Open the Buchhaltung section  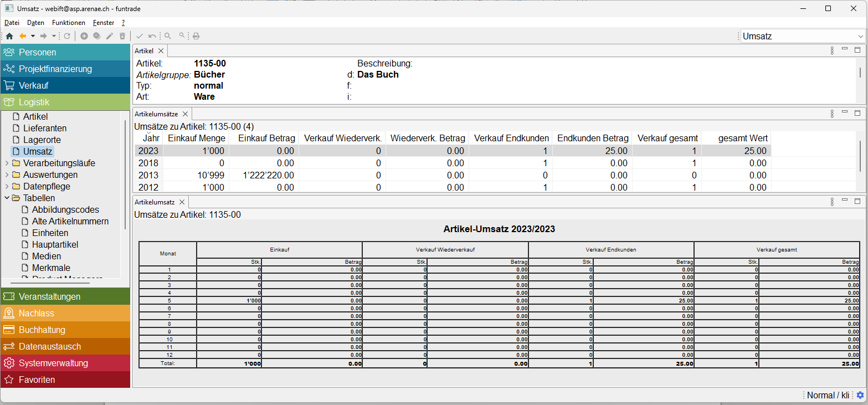[42, 330]
